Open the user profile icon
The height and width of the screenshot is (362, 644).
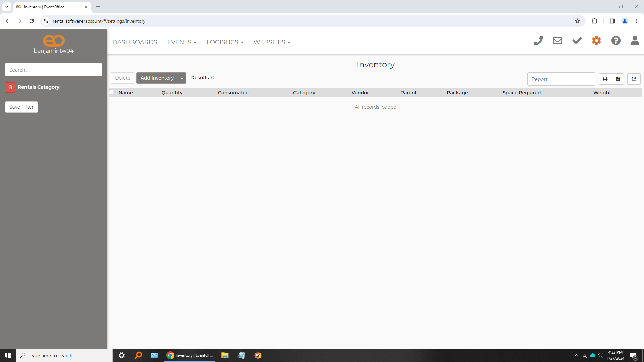click(x=635, y=41)
